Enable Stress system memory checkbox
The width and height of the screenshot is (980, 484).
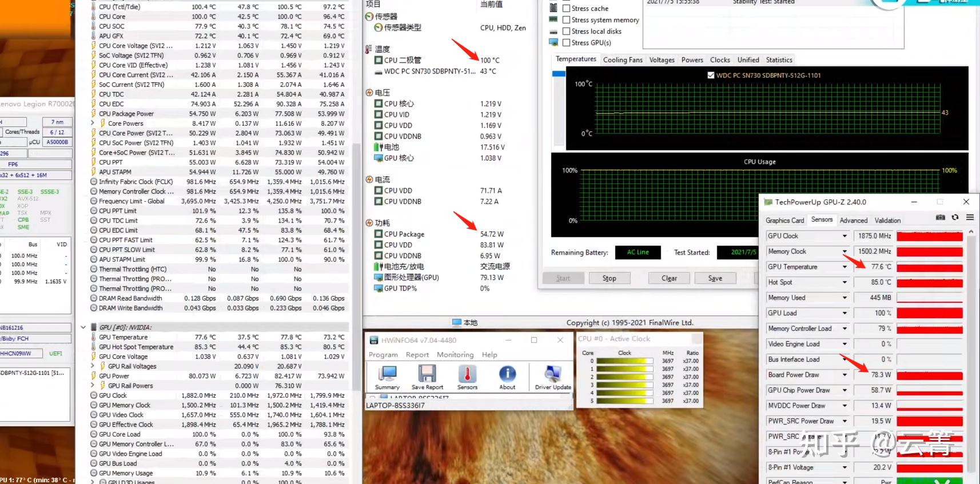click(566, 20)
